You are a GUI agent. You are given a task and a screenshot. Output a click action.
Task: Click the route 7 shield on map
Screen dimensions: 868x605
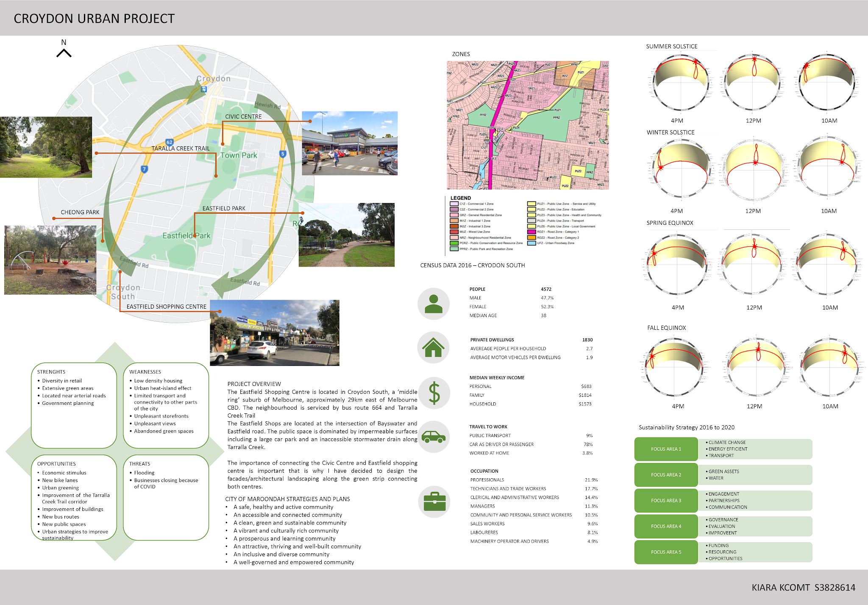coord(144,169)
